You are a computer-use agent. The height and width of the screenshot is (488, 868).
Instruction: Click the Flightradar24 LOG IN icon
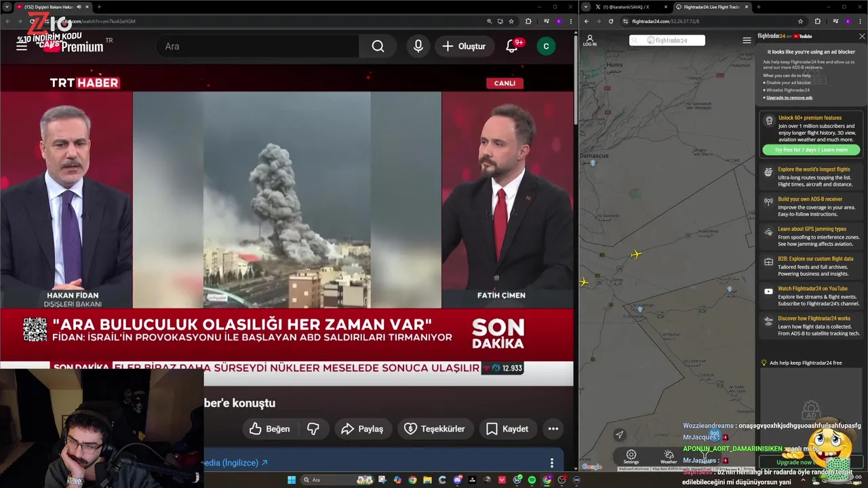(590, 41)
